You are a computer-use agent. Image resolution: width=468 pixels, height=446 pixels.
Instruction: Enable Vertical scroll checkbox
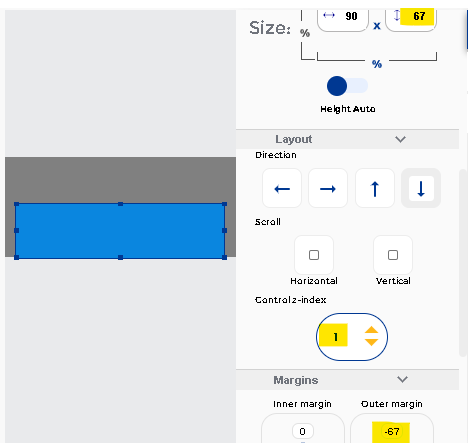[393, 255]
